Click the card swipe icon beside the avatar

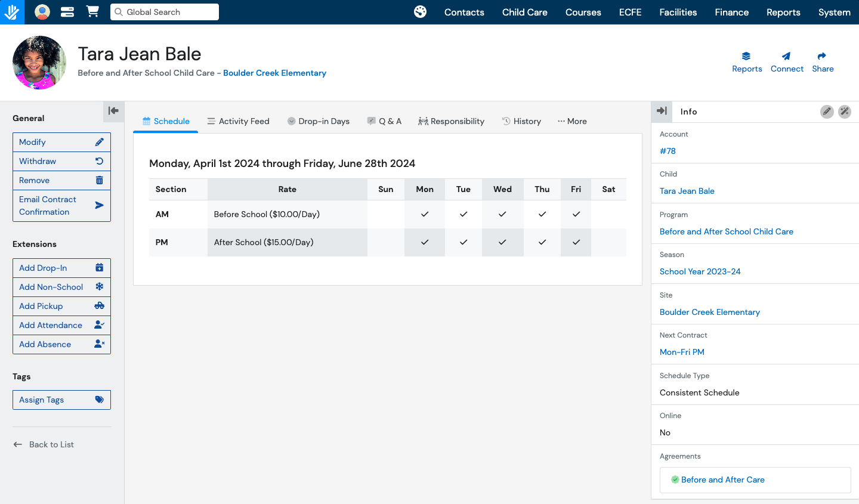[67, 11]
